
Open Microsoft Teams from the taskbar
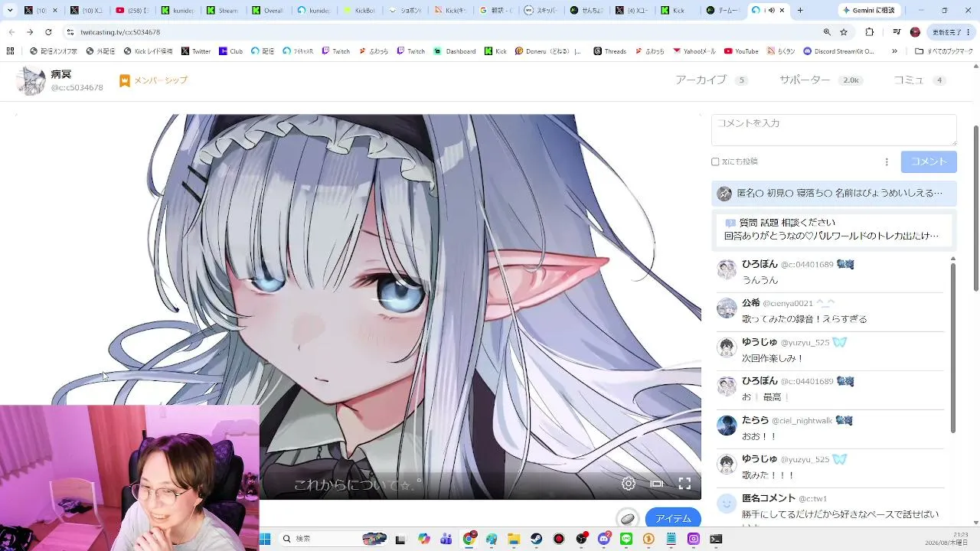tap(446, 539)
